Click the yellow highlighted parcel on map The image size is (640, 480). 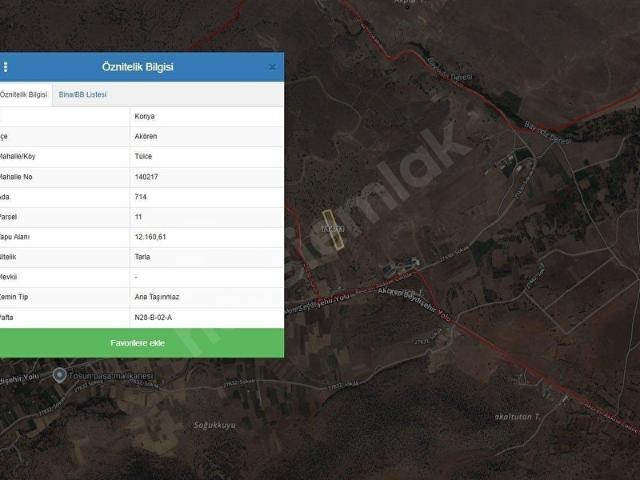click(333, 229)
